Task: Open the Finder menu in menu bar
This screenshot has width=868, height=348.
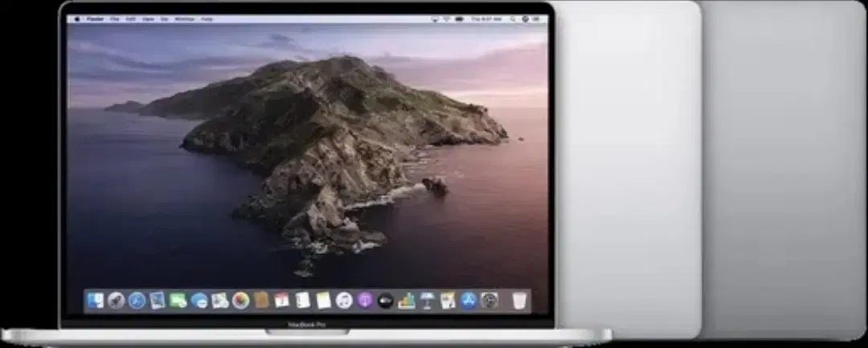Action: coord(95,18)
